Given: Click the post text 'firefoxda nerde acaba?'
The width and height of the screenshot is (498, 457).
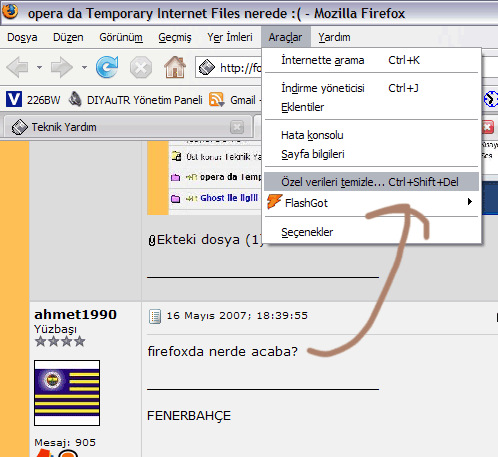Looking at the screenshot, I should click(x=223, y=351).
